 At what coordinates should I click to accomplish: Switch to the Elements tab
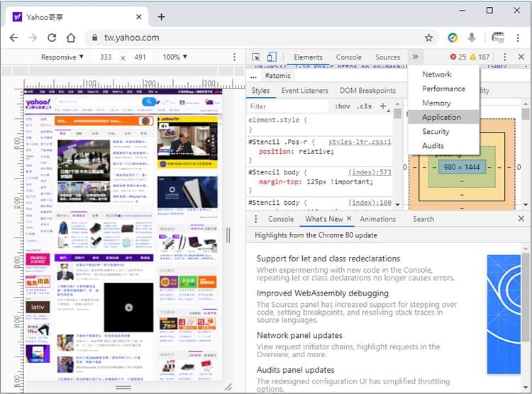pos(308,57)
